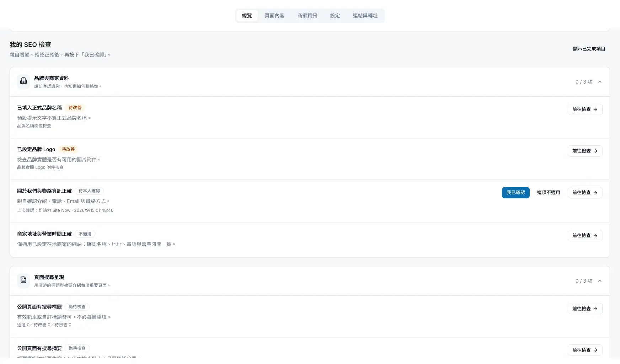Screen dimensions: 620x364
Task: Click 前往檢查 for 公開頁面有搜尋摘要
Action: 585,350
